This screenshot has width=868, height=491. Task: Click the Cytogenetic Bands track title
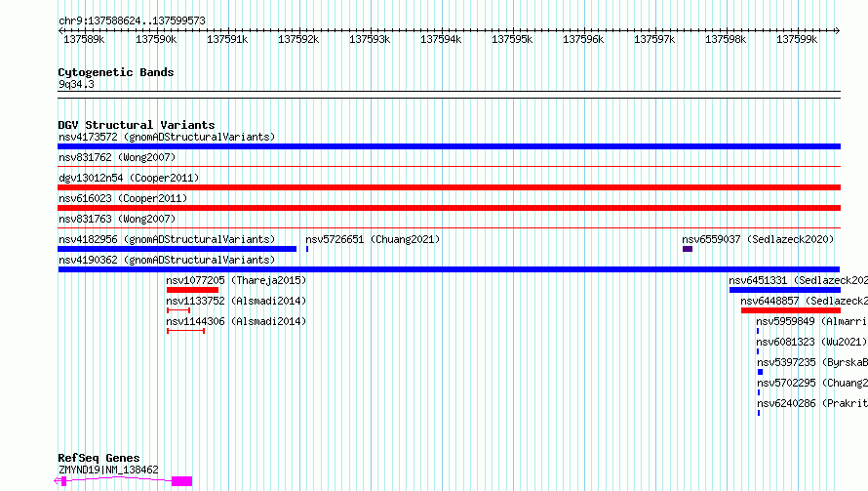(116, 72)
